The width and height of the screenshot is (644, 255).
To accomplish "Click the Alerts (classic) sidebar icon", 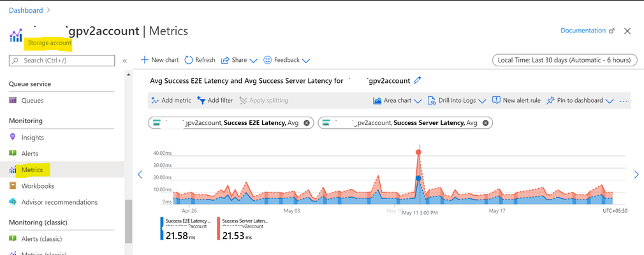I will click(13, 238).
